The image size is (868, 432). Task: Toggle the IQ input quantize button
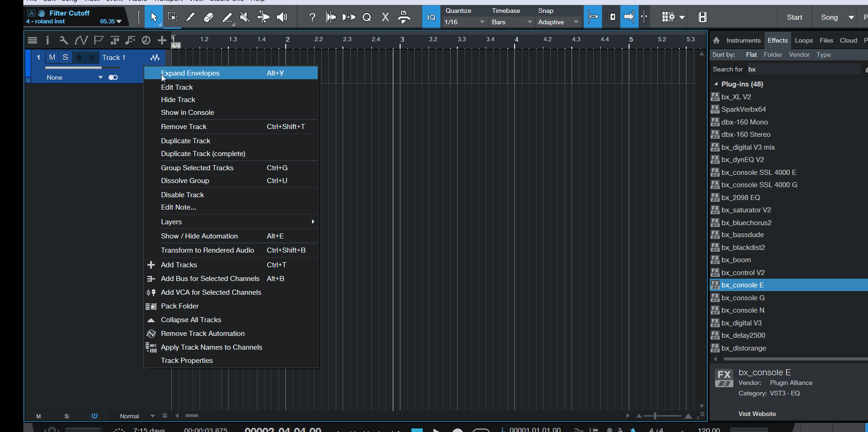pos(431,17)
